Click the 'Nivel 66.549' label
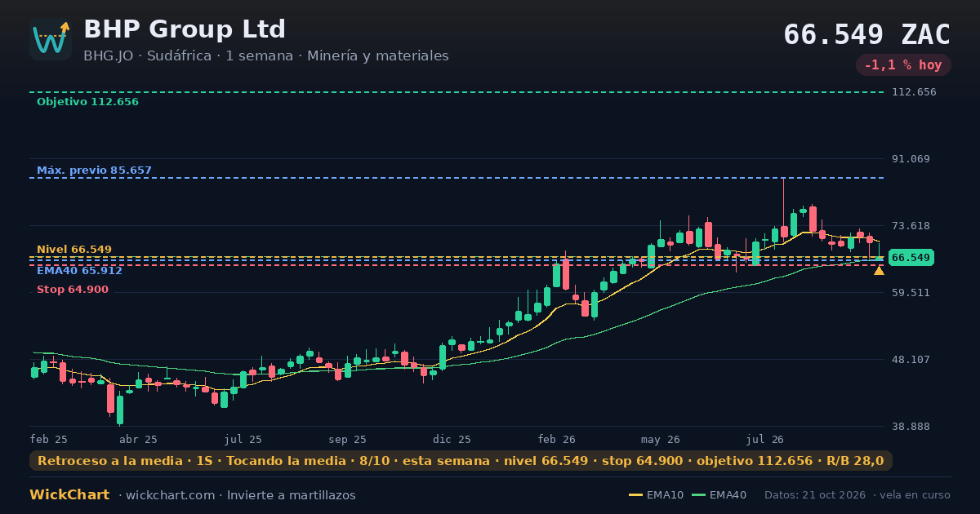Viewport: 980px width, 514px height. (74, 249)
